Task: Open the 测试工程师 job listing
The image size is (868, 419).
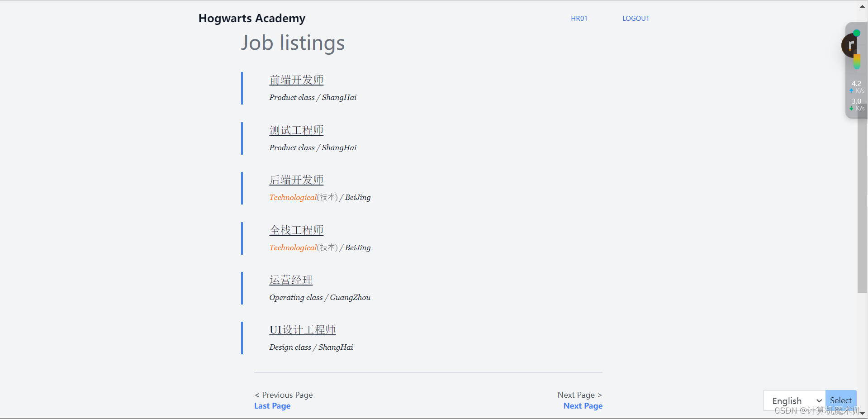Action: tap(296, 130)
